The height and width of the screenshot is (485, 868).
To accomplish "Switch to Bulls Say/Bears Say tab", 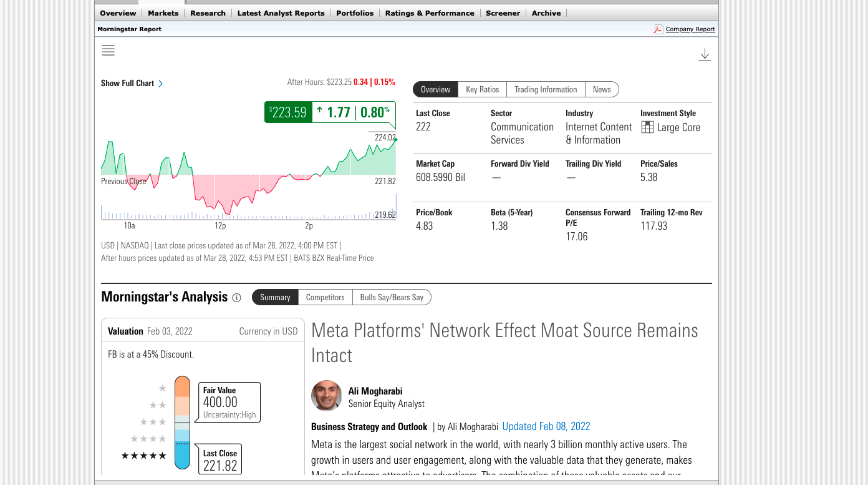I will (392, 297).
